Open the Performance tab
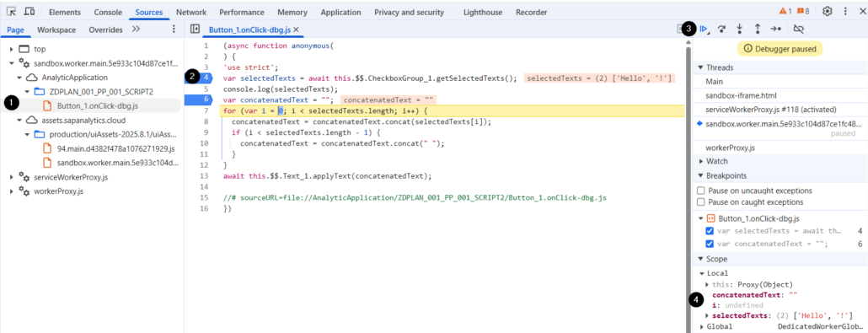This screenshot has width=868, height=333. click(242, 12)
